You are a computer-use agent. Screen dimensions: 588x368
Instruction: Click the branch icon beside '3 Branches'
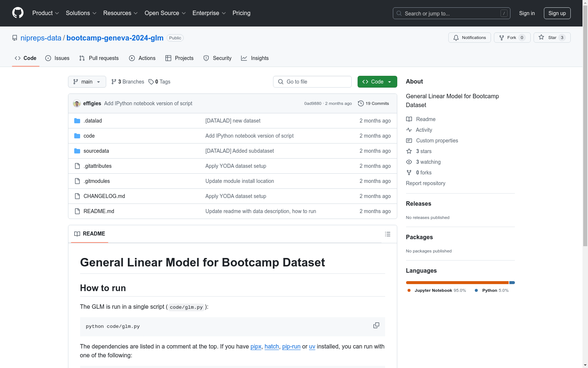point(114,82)
